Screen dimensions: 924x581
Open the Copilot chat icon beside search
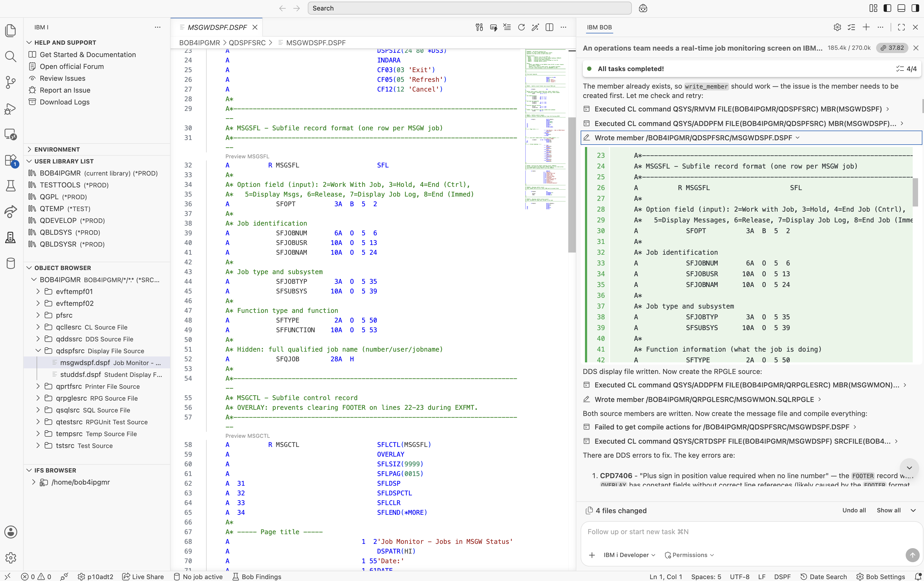point(643,8)
